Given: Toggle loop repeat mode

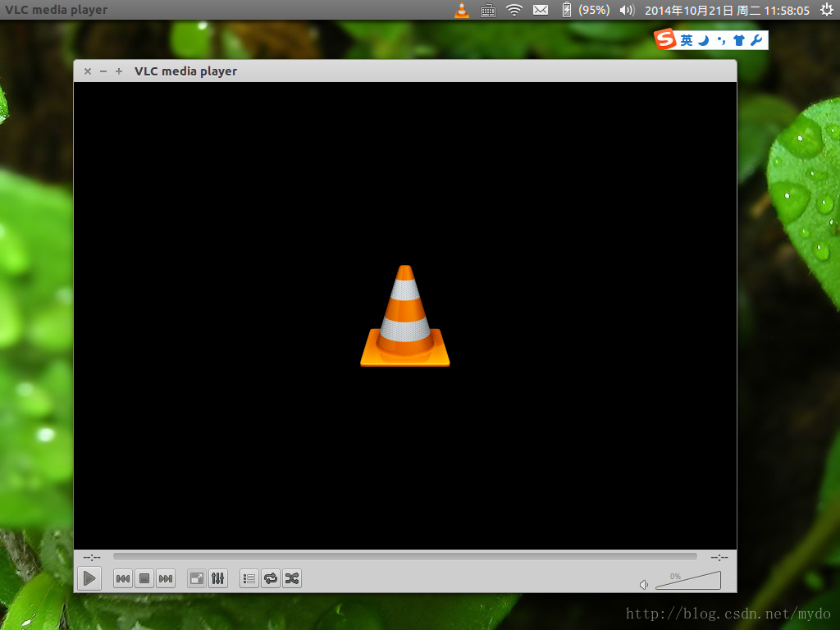Looking at the screenshot, I should pyautogui.click(x=271, y=578).
